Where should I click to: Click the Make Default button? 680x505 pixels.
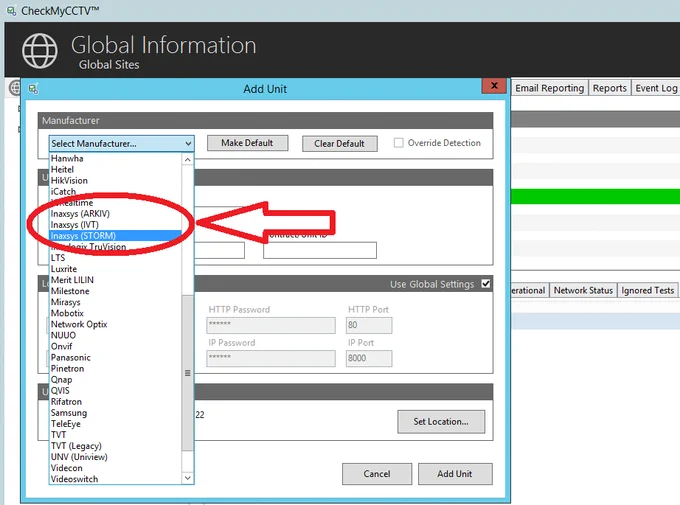(x=247, y=143)
